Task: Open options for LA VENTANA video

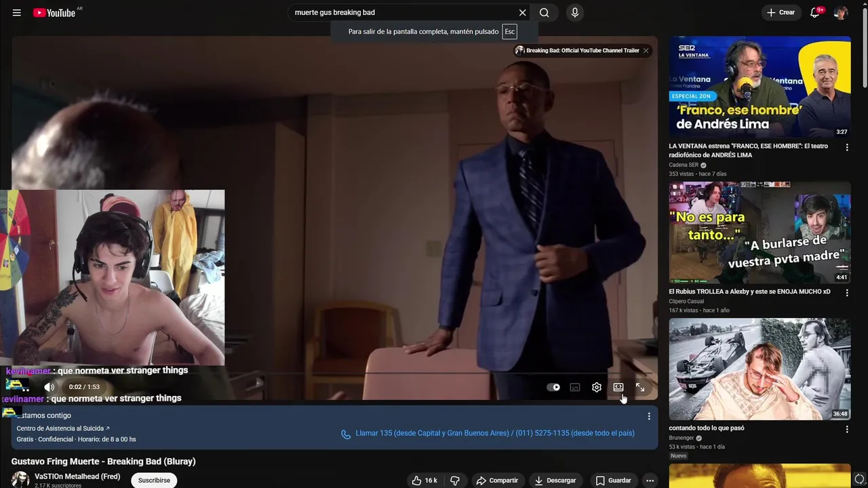Action: (847, 147)
